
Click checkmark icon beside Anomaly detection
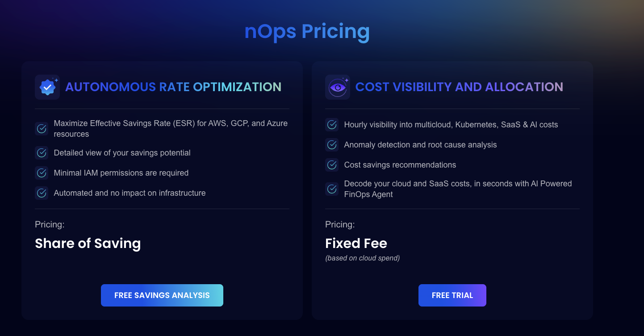point(332,145)
